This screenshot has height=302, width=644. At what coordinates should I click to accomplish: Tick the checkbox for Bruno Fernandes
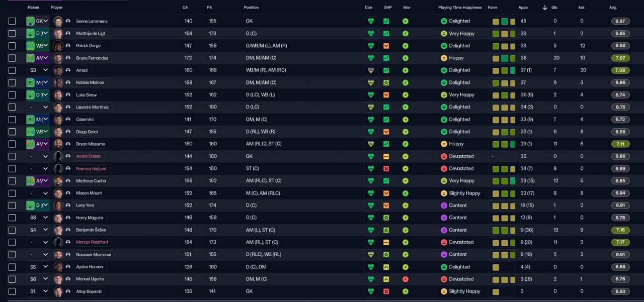(12, 58)
